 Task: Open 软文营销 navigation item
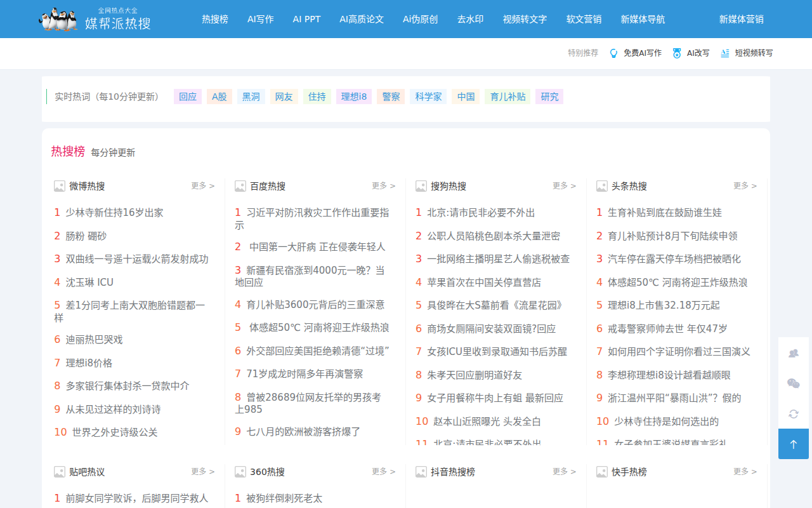click(x=584, y=19)
